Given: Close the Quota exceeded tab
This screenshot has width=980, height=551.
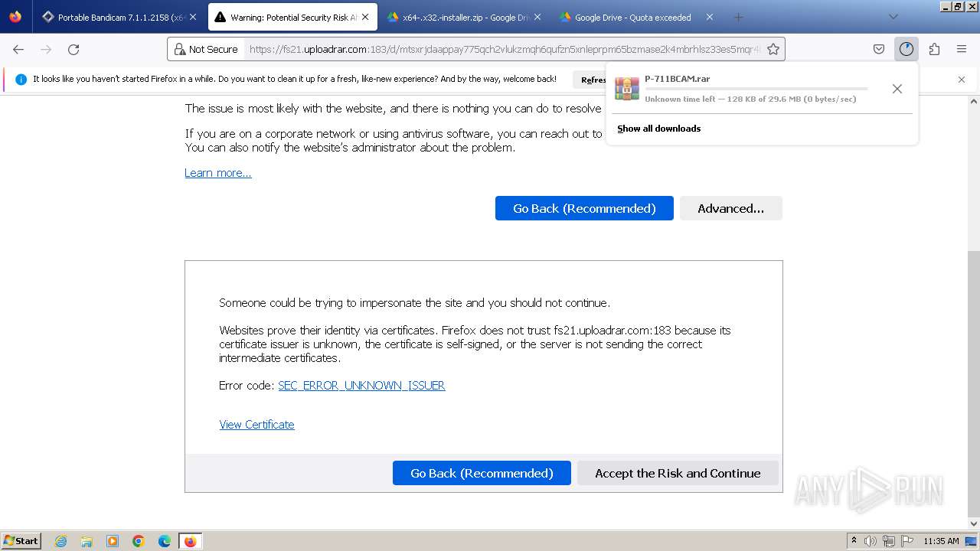Looking at the screenshot, I should (x=710, y=17).
